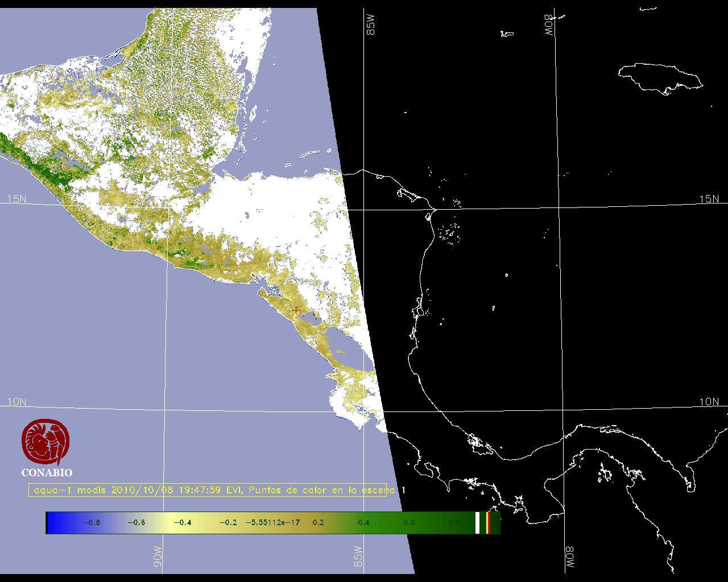
Task: Click the 0.4 value on the EVI scale
Action: click(x=363, y=522)
